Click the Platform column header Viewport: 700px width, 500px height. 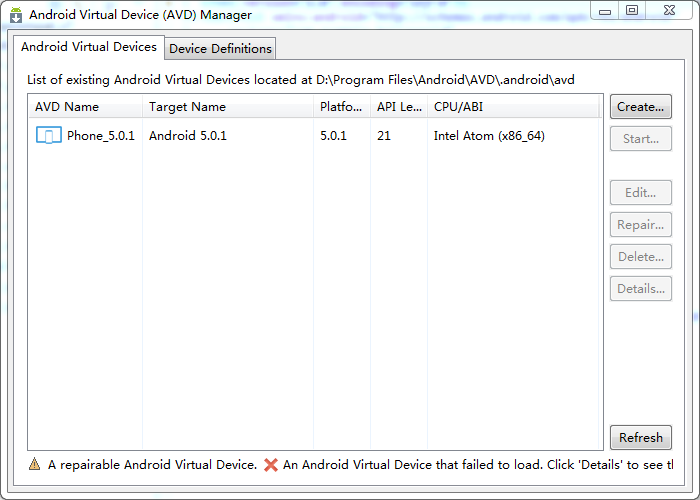coord(342,107)
